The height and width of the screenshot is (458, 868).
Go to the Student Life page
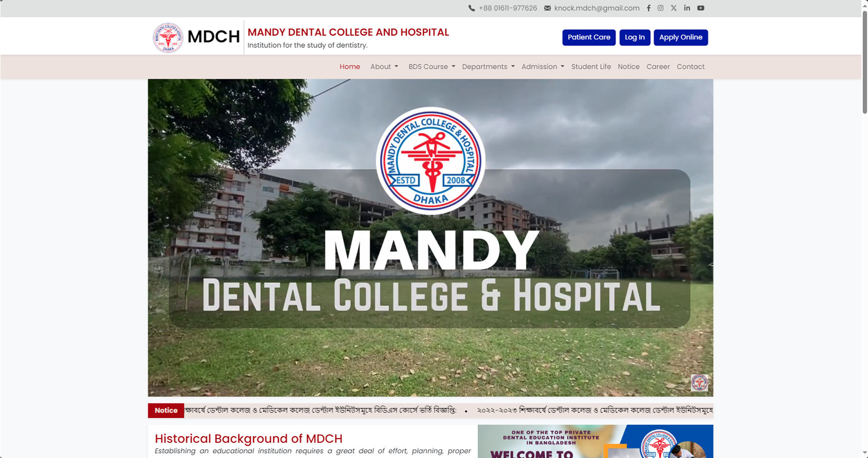point(591,67)
